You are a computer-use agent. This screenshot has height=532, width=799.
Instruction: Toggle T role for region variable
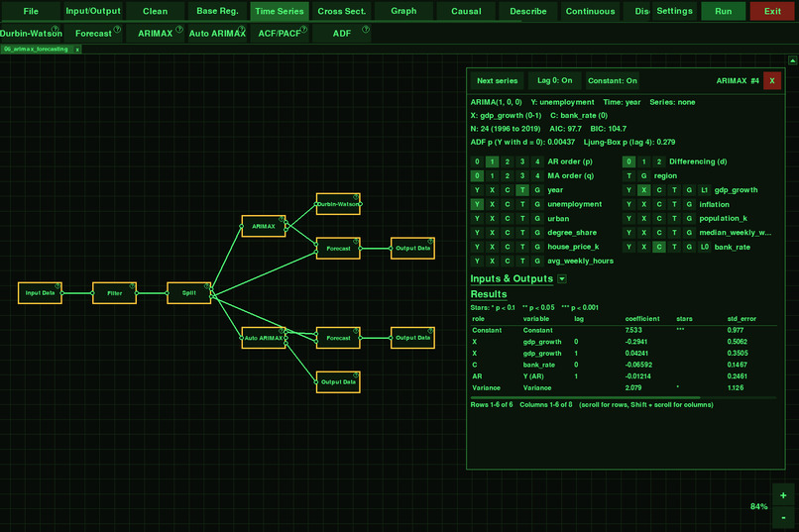[628, 175]
